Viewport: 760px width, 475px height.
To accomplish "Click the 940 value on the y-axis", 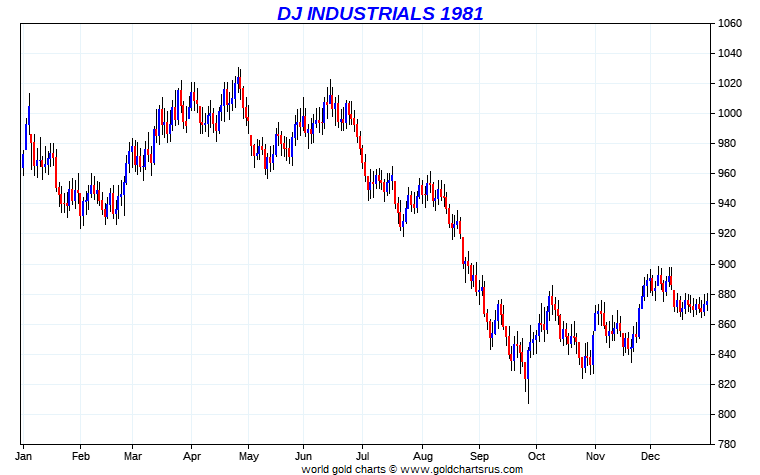I will 727,204.
